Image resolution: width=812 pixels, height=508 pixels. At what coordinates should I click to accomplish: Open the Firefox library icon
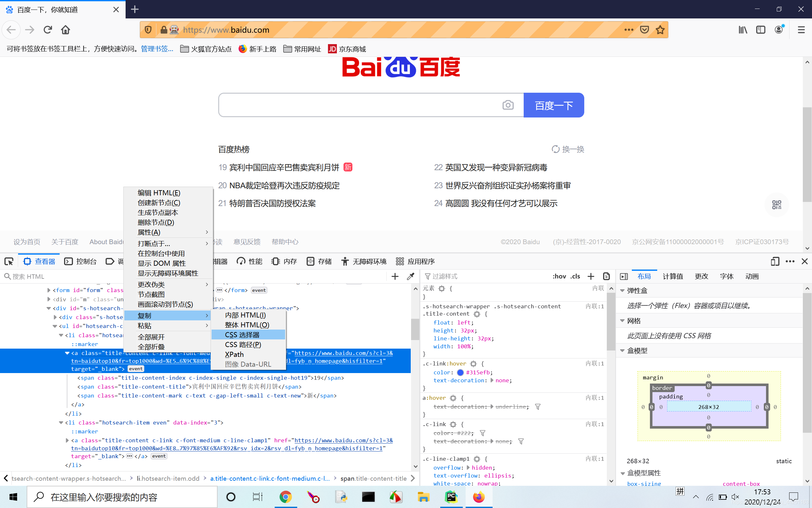(x=743, y=30)
